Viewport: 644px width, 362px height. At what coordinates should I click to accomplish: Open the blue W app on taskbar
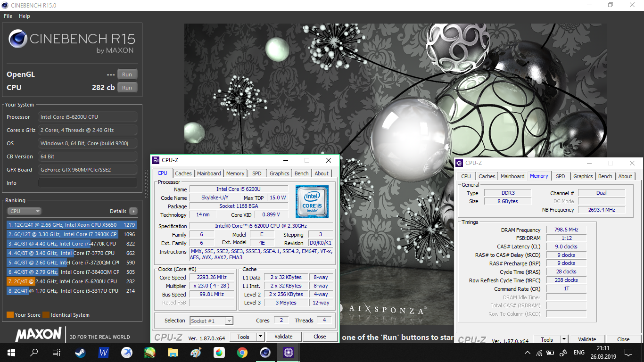tap(104, 352)
